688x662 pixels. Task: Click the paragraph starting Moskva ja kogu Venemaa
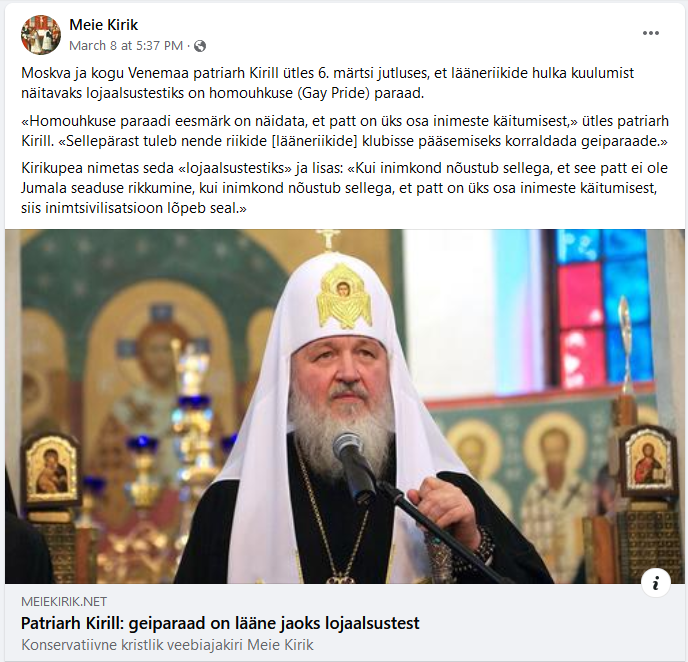(x=327, y=83)
